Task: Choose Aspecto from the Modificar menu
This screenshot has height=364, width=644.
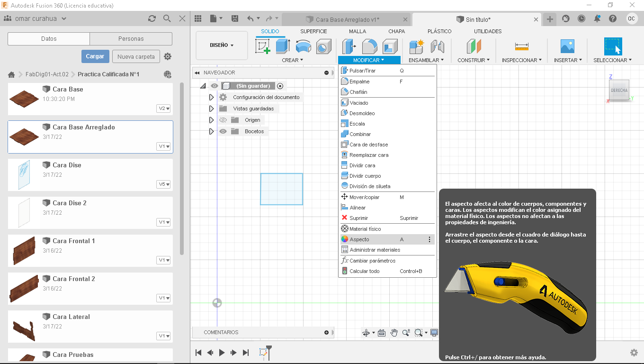Action: click(359, 239)
